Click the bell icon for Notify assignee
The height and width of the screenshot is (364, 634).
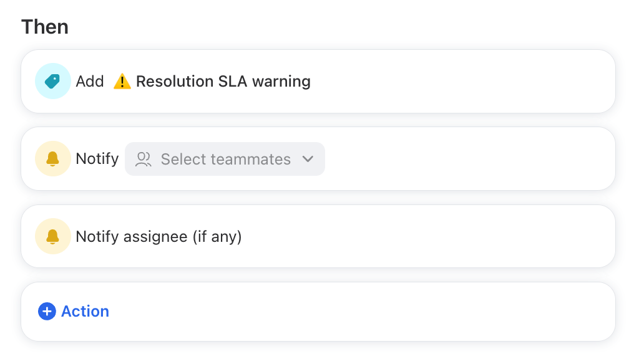[52, 236]
